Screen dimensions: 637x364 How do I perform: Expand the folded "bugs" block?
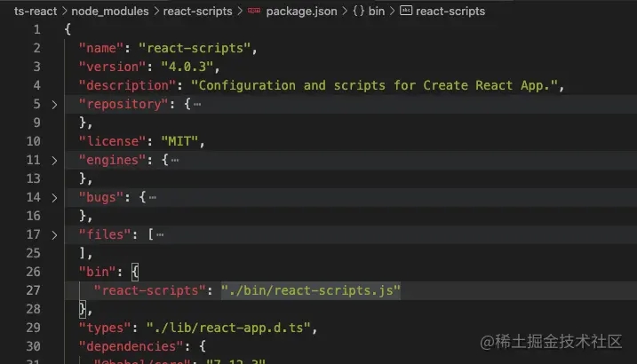[54, 198]
